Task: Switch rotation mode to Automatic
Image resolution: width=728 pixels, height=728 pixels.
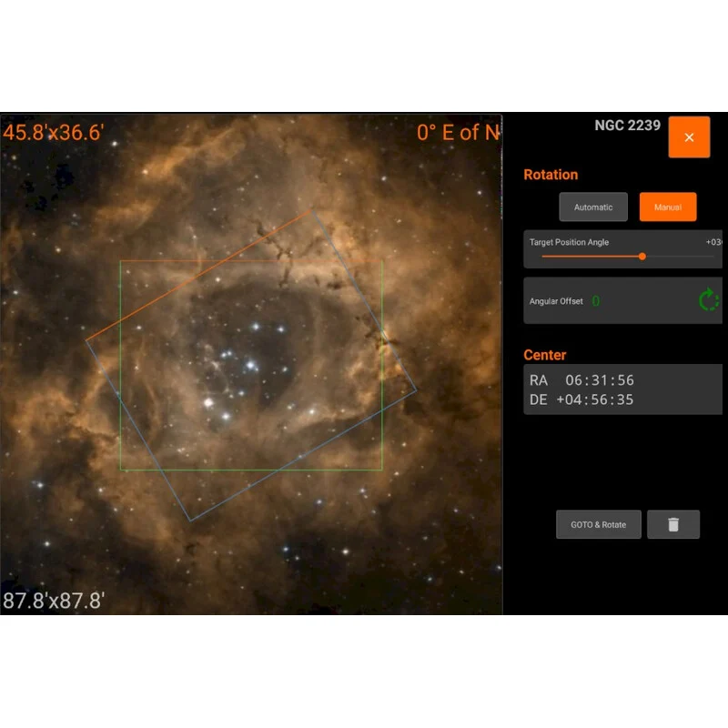Action: point(593,207)
